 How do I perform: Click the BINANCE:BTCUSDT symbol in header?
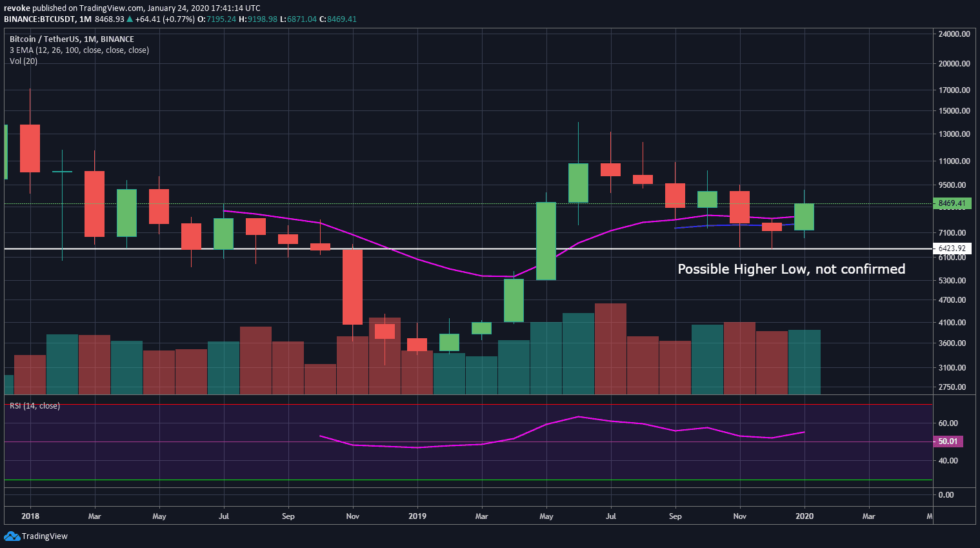(x=39, y=19)
